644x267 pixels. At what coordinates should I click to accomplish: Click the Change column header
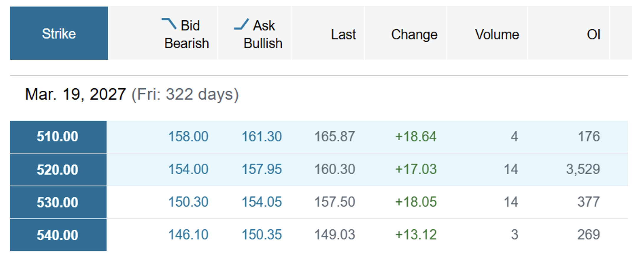pyautogui.click(x=414, y=35)
